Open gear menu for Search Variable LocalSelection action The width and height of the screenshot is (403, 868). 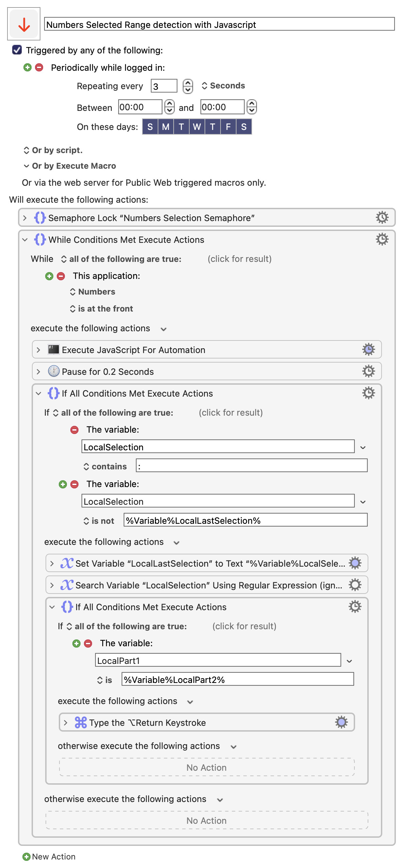pos(355,585)
